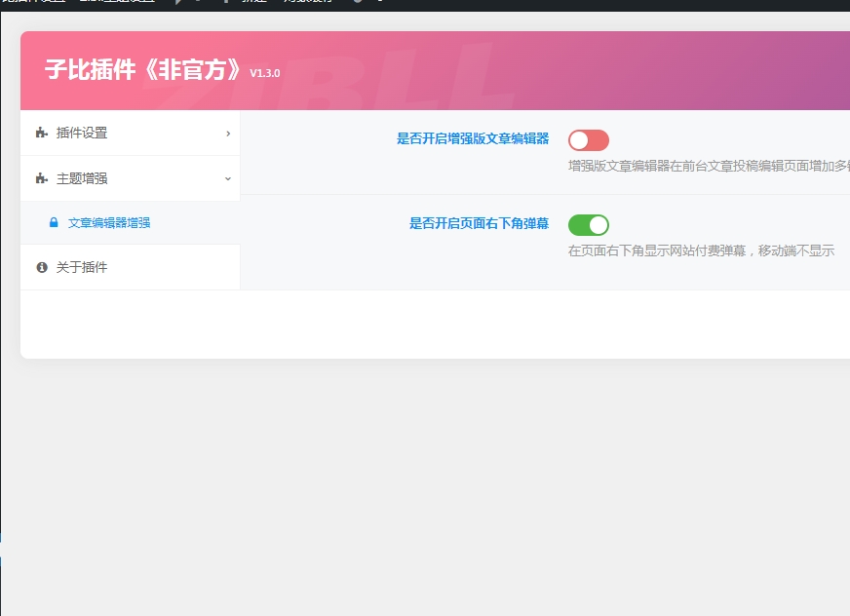Click the info icon beside 关于插件
This screenshot has height=616, width=850.
click(x=42, y=267)
